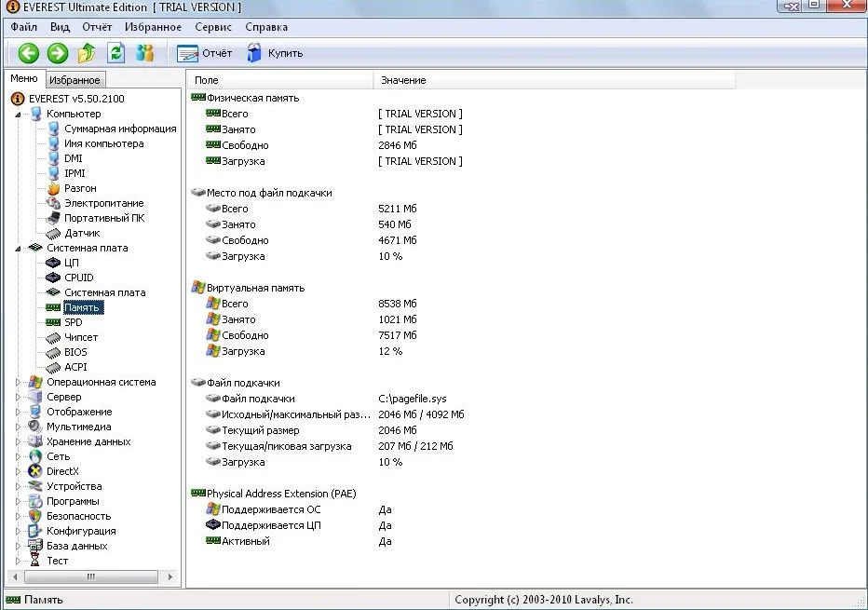Click the Тест hourglass icon
Screen dimensions: 868x610
click(x=34, y=561)
